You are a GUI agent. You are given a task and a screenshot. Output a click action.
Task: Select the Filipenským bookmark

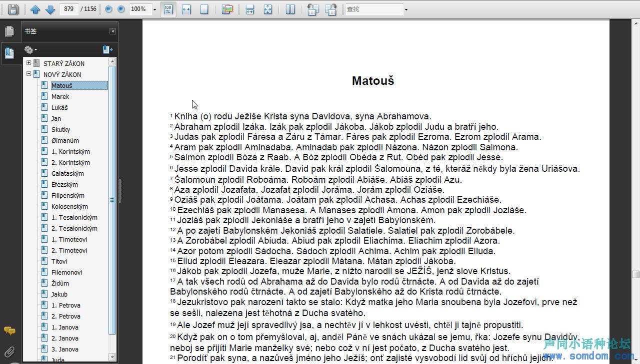point(68,195)
